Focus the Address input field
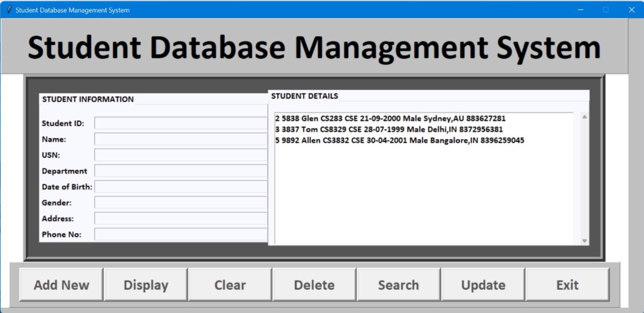This screenshot has width=644, height=313. click(181, 218)
